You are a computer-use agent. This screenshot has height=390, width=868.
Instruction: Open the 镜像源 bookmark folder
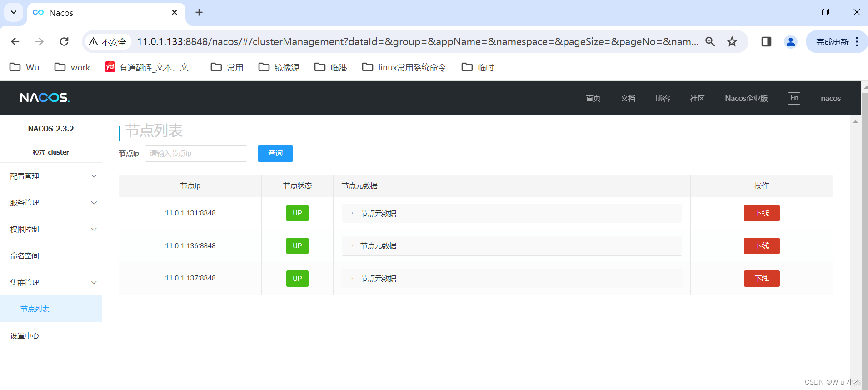click(279, 67)
